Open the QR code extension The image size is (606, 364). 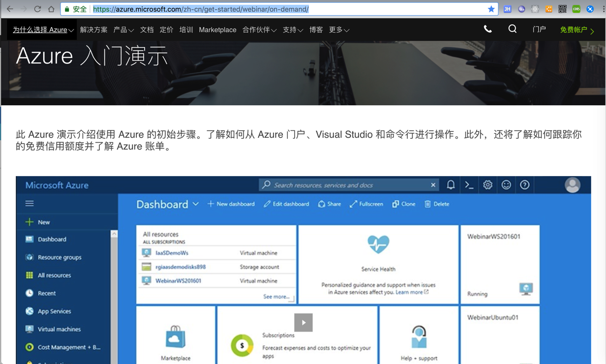coord(562,9)
